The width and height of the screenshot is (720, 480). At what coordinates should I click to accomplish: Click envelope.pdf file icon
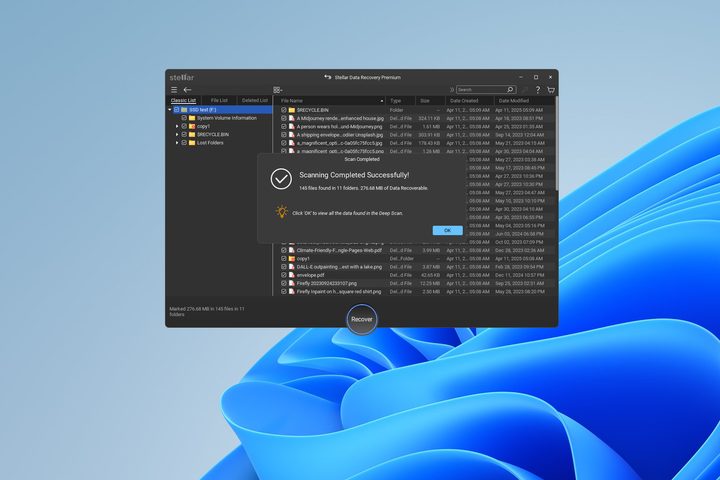tap(292, 275)
